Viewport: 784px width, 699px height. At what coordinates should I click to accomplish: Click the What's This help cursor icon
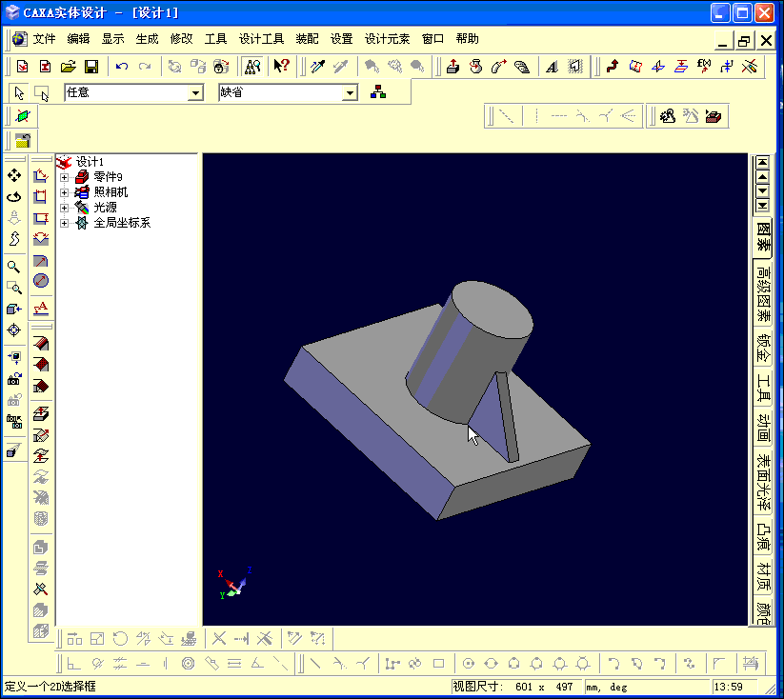282,66
